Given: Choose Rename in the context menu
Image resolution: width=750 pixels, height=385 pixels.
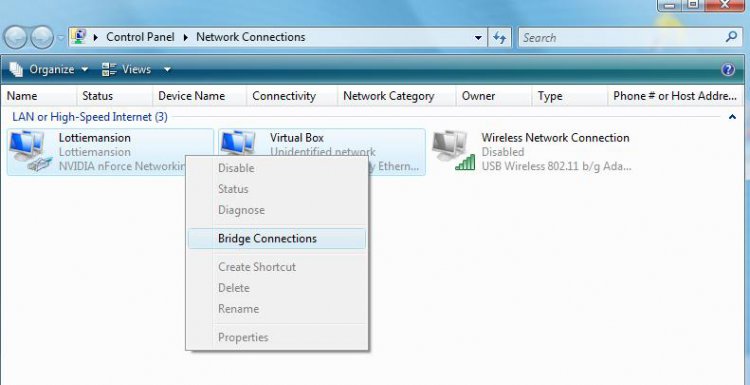Looking at the screenshot, I should point(277,309).
